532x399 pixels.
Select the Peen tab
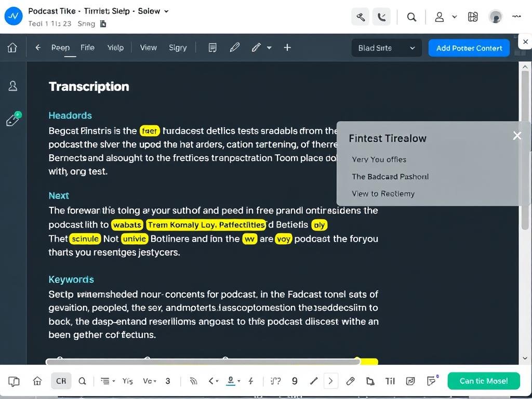(61, 47)
